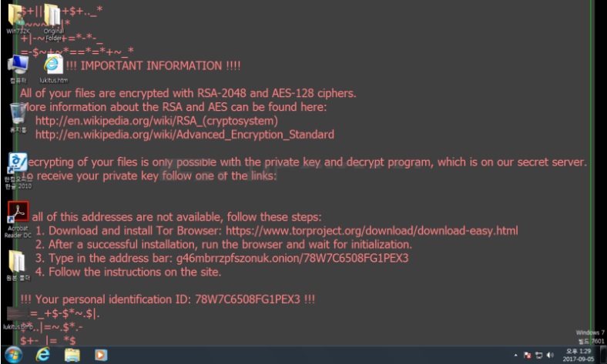
Task: Open the Win732K folder icon
Action: [17, 18]
